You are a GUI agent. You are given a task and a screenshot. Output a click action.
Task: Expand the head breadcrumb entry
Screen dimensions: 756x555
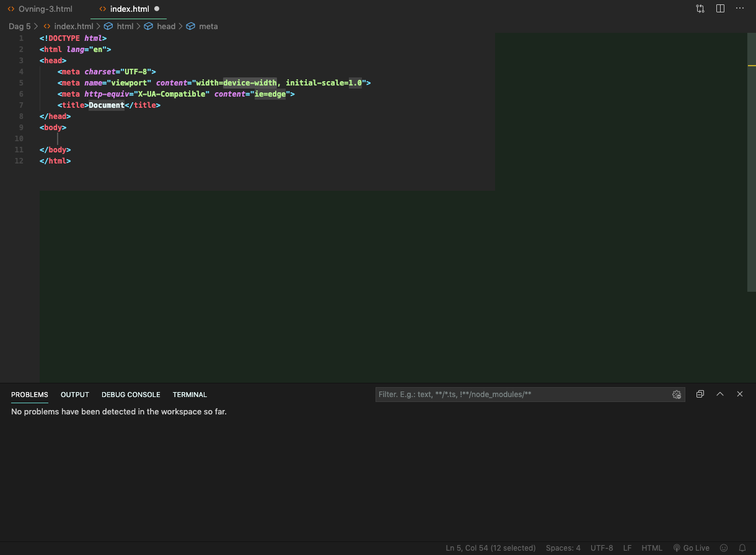[165, 26]
